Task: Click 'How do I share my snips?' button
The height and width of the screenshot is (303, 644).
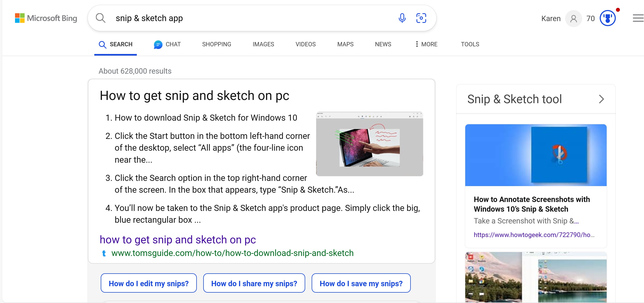Action: 254,283
